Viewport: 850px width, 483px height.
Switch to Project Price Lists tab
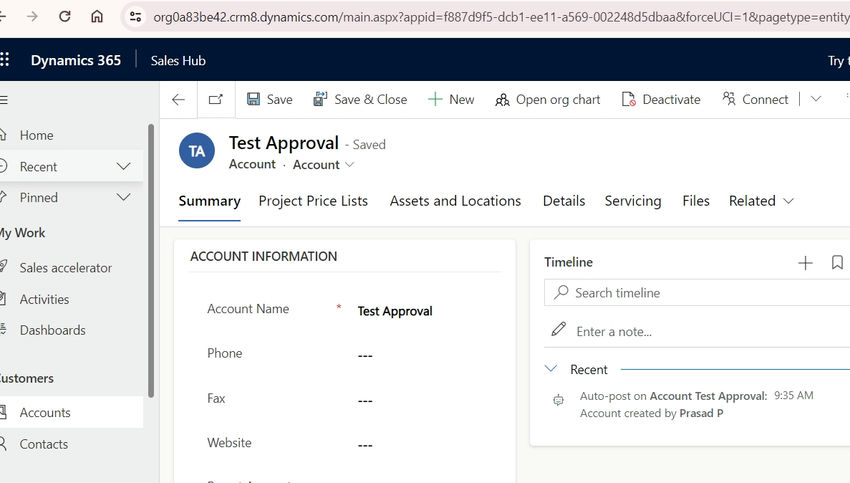pos(313,201)
